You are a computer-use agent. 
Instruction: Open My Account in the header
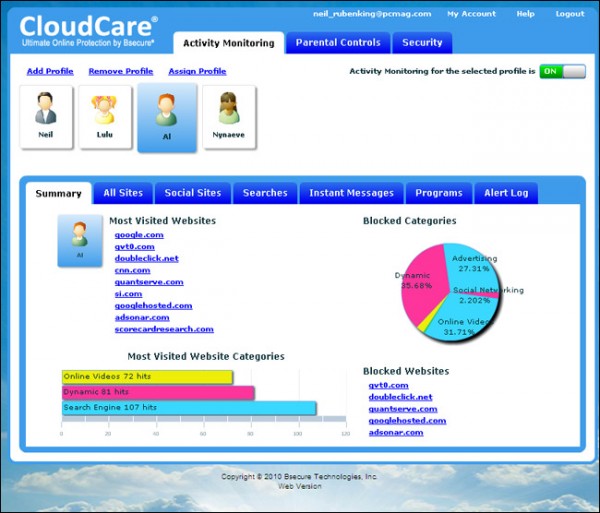[471, 14]
